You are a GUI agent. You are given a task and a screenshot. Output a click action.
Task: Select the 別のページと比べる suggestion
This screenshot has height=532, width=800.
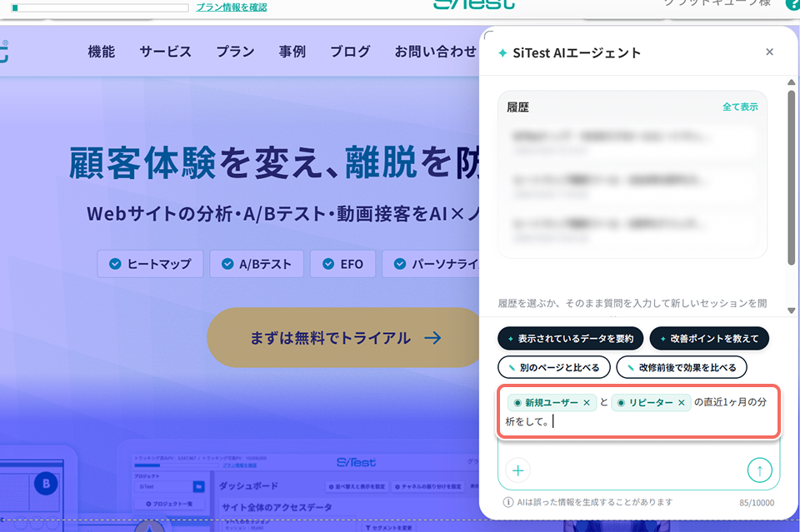click(554, 367)
